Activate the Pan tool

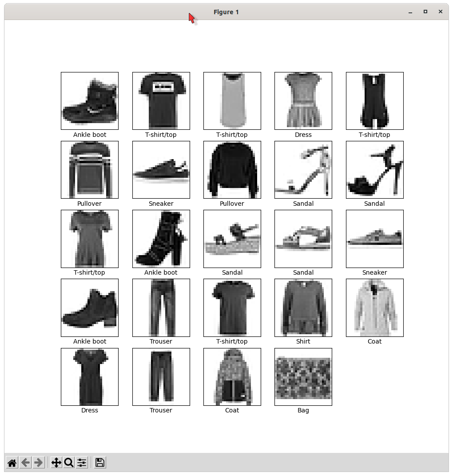[56, 462]
